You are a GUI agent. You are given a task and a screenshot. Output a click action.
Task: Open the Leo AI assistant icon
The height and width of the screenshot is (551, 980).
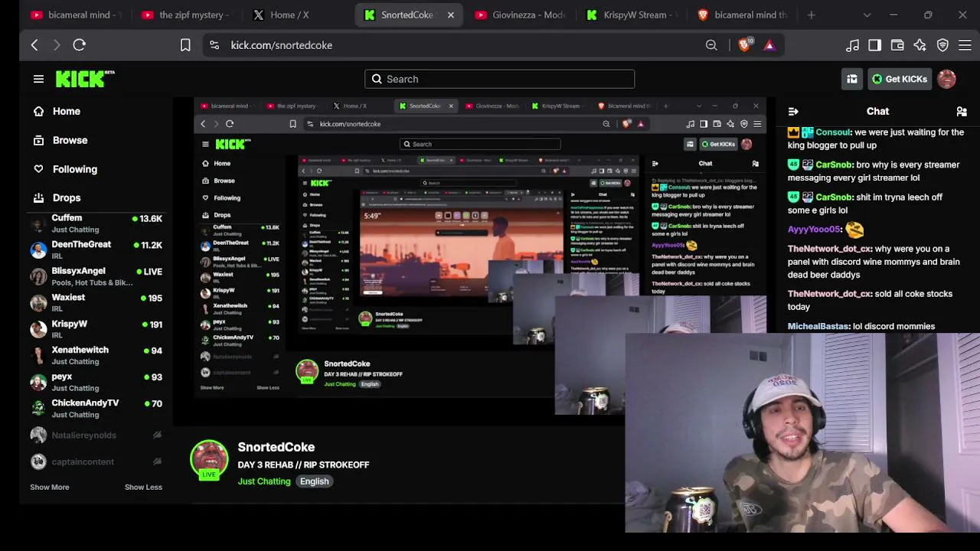point(920,45)
